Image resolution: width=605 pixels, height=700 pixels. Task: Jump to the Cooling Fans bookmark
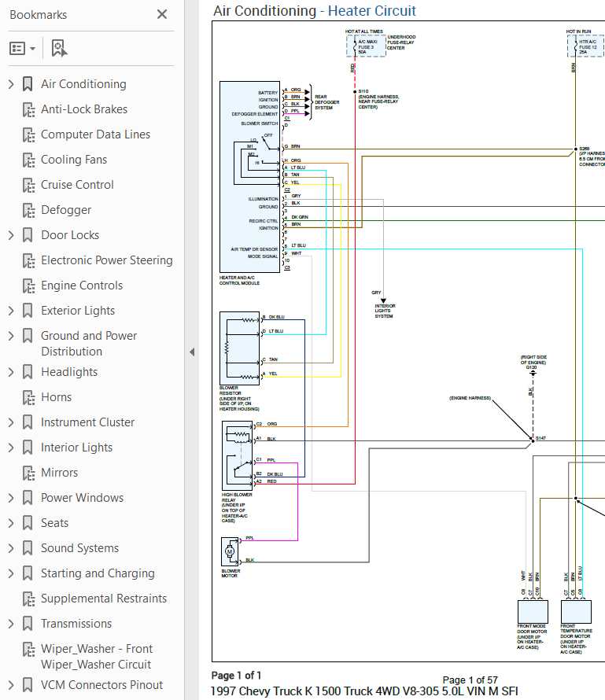click(x=74, y=160)
